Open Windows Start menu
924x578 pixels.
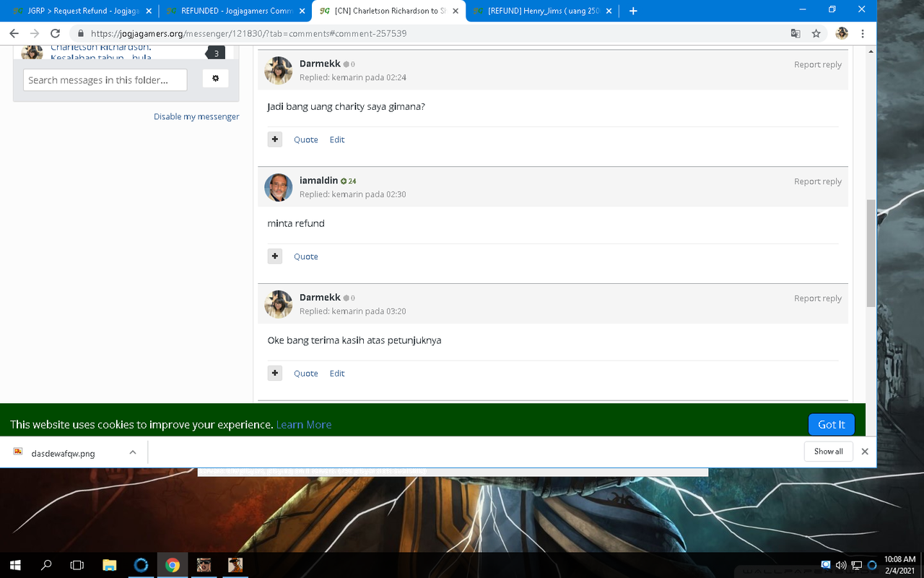(x=15, y=565)
